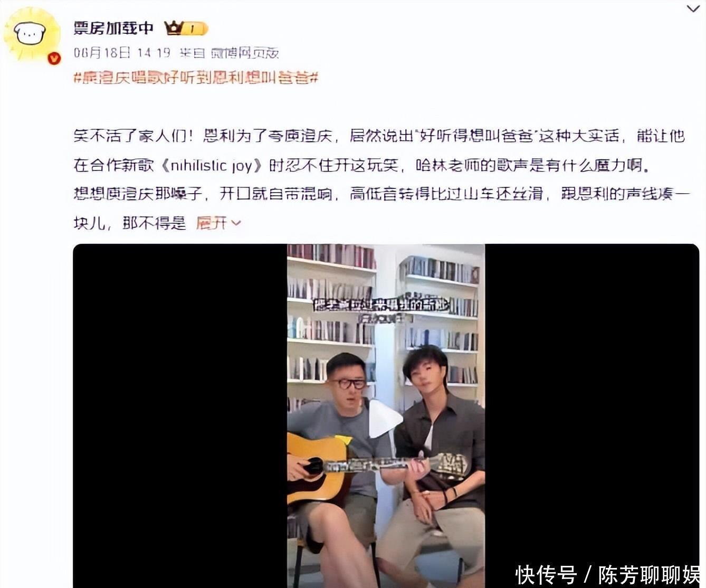The width and height of the screenshot is (706, 588).
Task: Click the crown membership badge icon
Action: [x=173, y=28]
